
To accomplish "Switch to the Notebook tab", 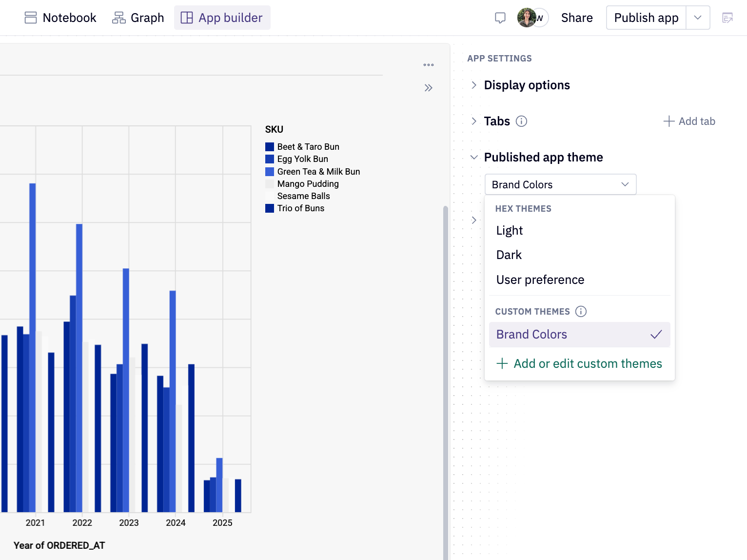I will pos(60,18).
